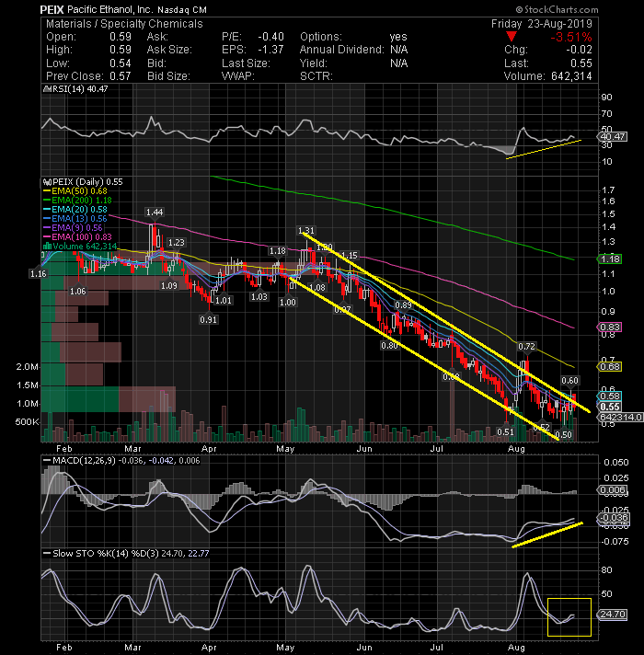The height and width of the screenshot is (655, 644).
Task: Select the Last value 0.55 in header
Action: coord(581,63)
